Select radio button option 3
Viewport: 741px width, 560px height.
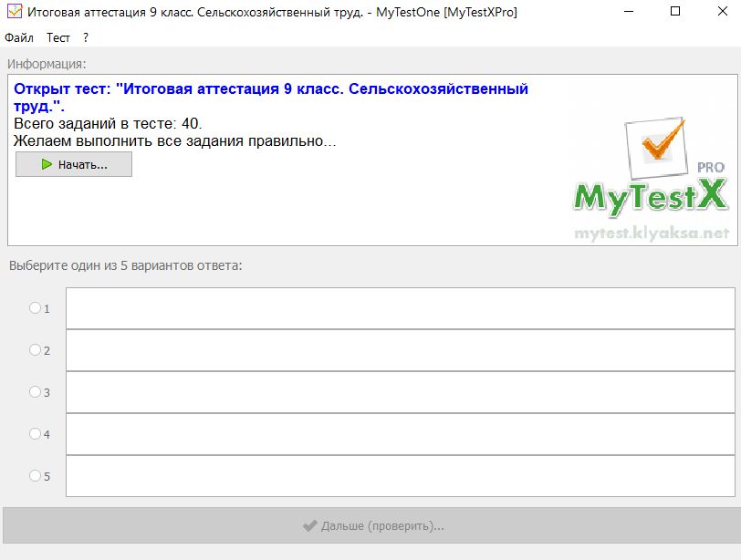35,392
